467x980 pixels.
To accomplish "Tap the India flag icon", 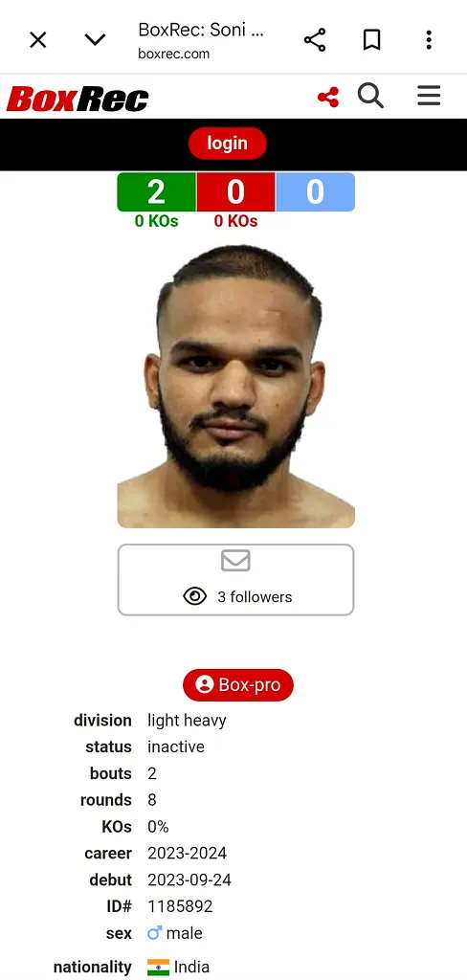I will point(158,968).
